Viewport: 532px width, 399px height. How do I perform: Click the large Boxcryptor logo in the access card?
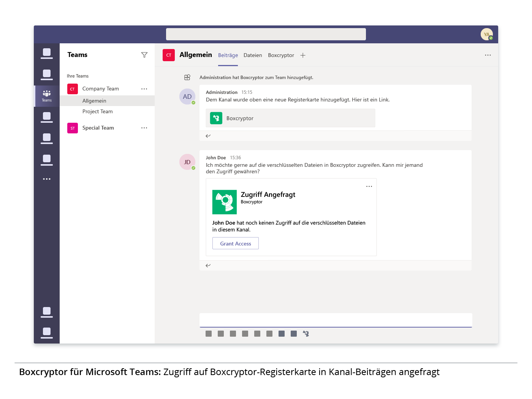(x=225, y=202)
